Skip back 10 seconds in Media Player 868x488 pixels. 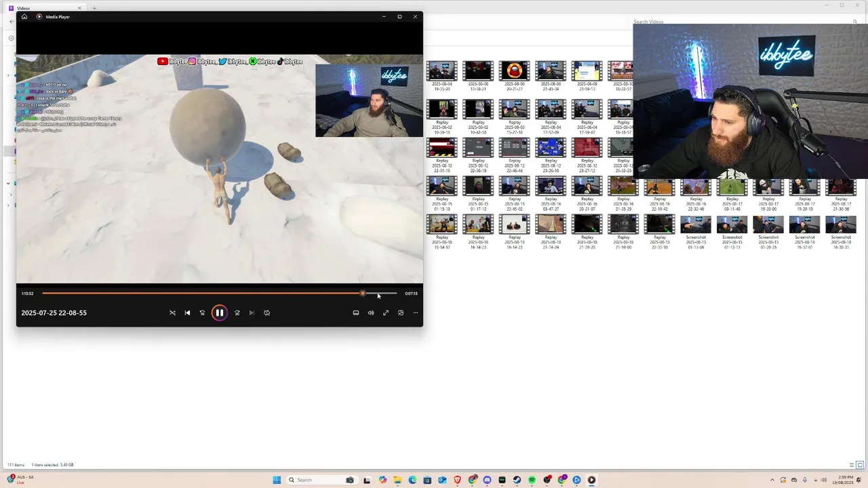coord(202,312)
